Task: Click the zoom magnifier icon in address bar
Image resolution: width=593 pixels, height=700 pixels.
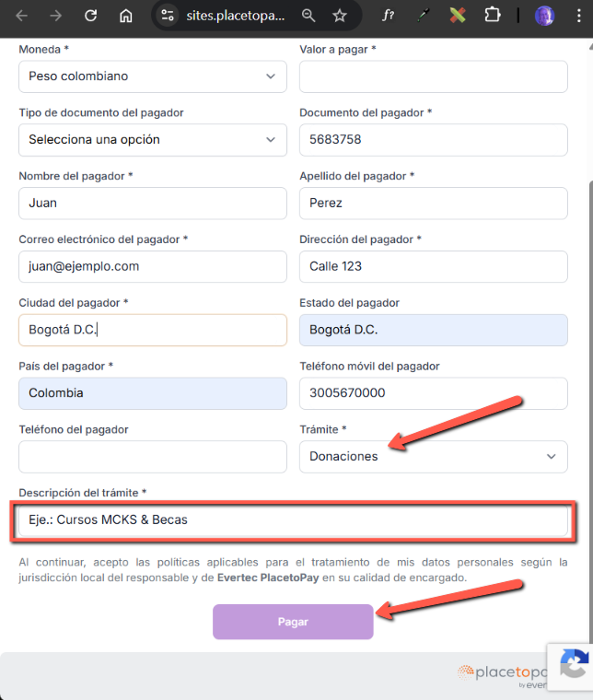Action: (x=308, y=16)
